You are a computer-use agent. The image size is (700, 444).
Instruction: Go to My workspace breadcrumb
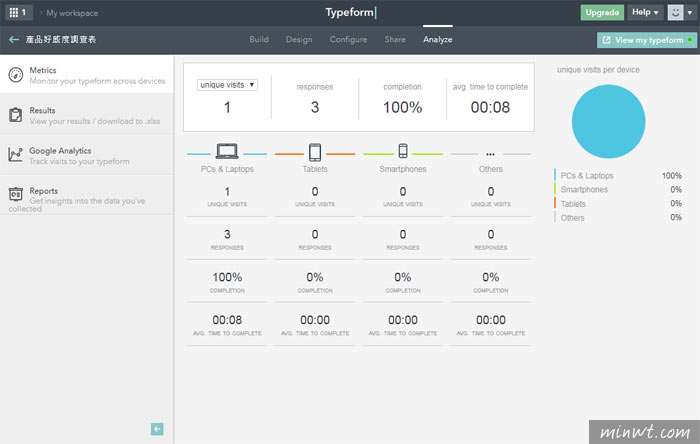[72, 13]
